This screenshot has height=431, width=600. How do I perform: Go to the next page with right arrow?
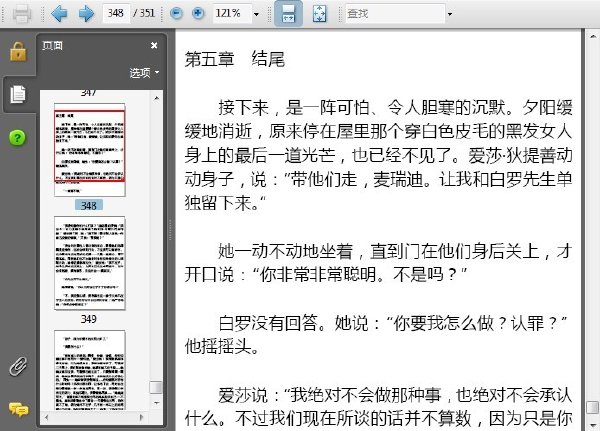(86, 13)
